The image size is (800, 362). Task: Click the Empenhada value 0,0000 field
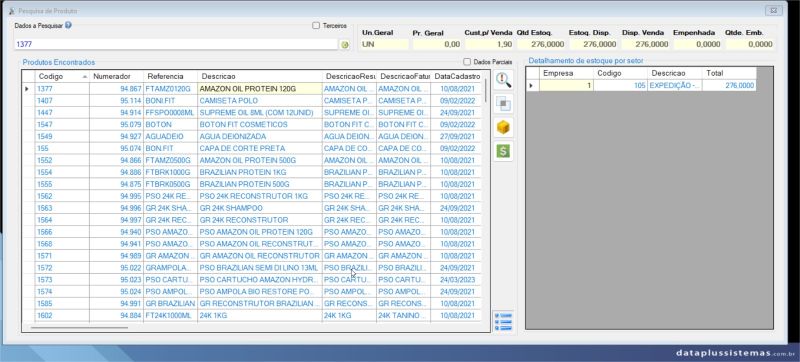coord(697,44)
